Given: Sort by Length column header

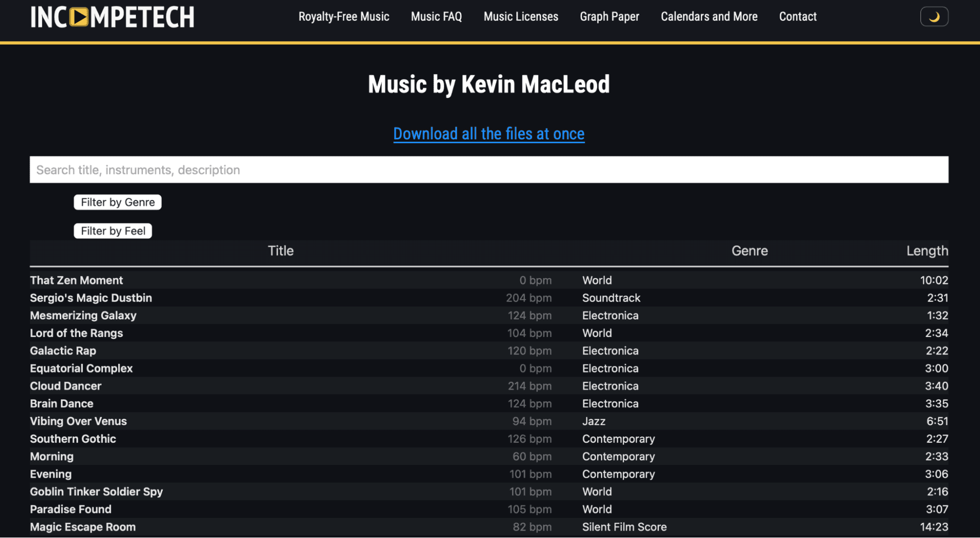Looking at the screenshot, I should coord(926,251).
